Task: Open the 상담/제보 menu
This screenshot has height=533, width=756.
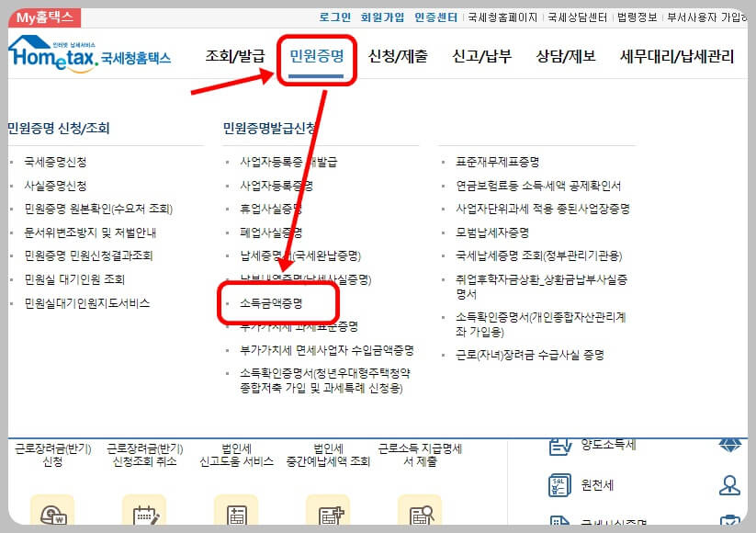Action: (x=566, y=56)
